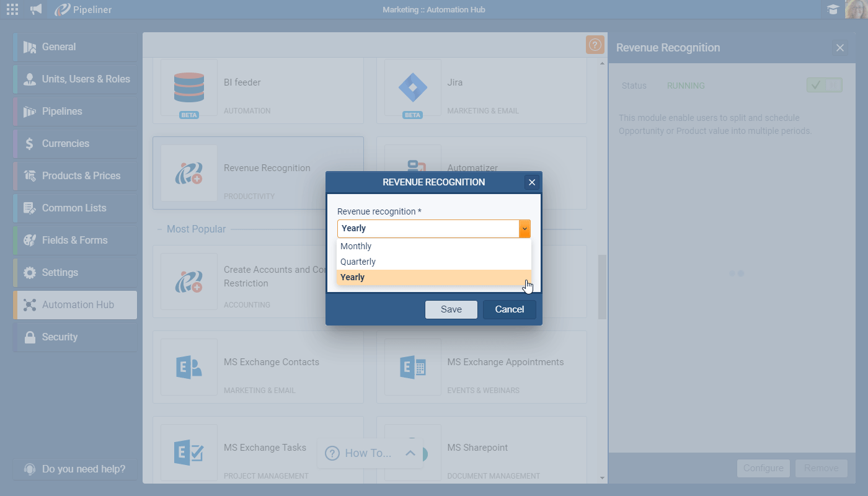
Task: Select the BI feeder database icon
Action: [x=189, y=87]
